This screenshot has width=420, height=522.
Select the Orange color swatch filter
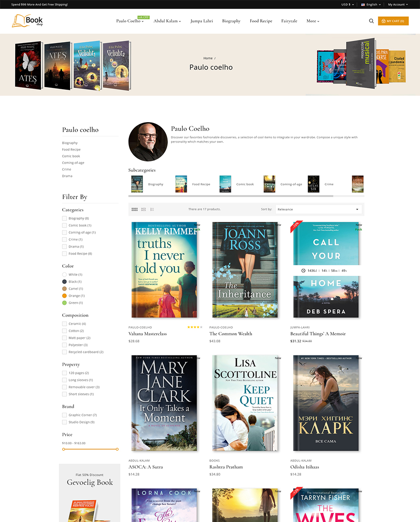coord(64,296)
